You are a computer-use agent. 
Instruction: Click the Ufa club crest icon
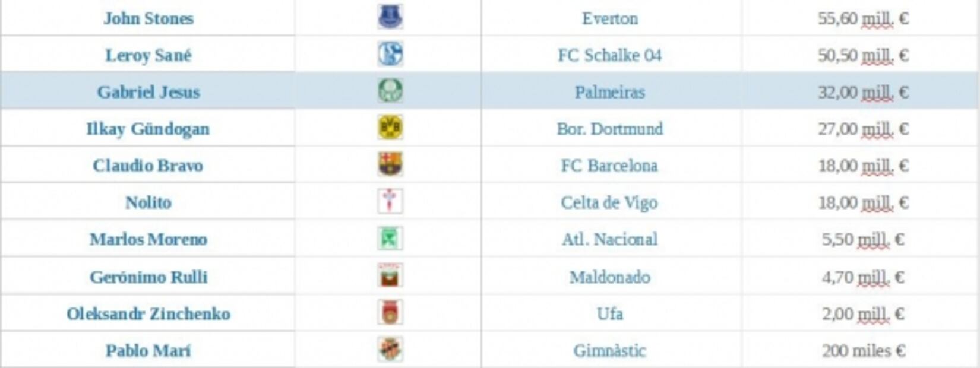(x=390, y=313)
